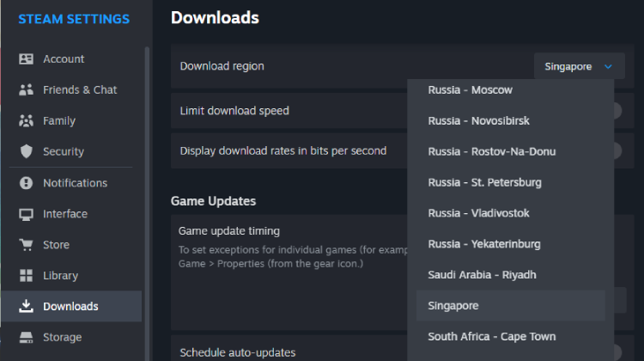
Task: Click the Notifications exclamation icon
Action: pyautogui.click(x=27, y=183)
